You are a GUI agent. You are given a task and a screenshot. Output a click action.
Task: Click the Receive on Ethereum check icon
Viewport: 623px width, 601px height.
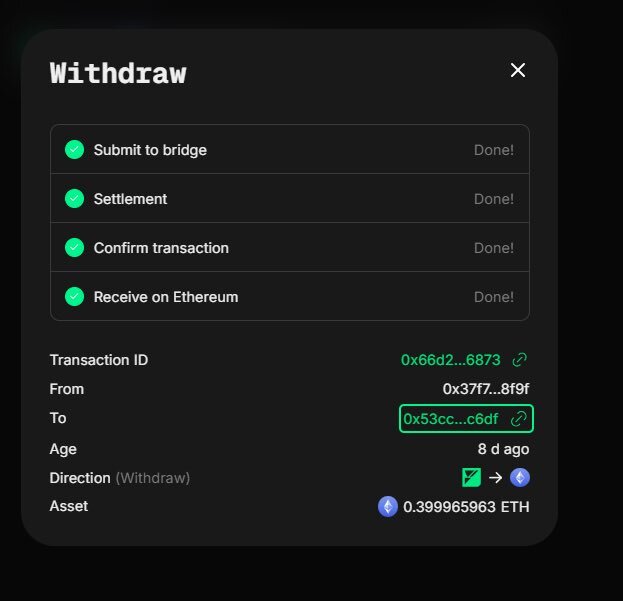[74, 297]
